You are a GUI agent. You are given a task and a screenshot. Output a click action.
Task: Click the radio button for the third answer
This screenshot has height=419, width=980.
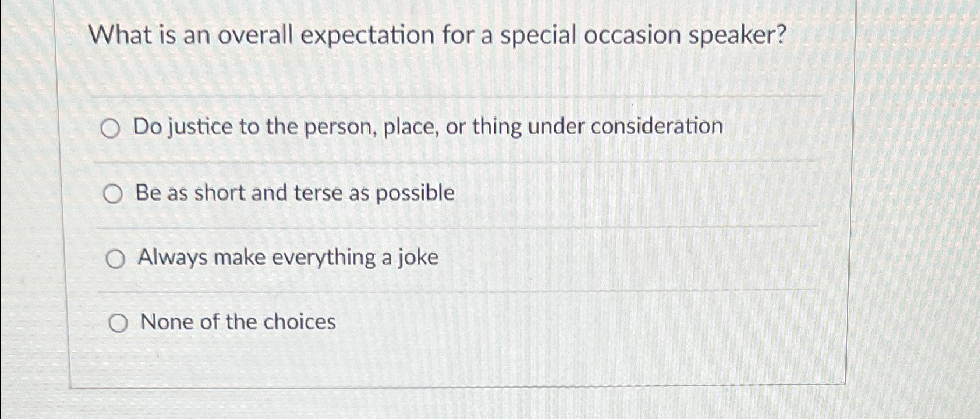click(116, 258)
